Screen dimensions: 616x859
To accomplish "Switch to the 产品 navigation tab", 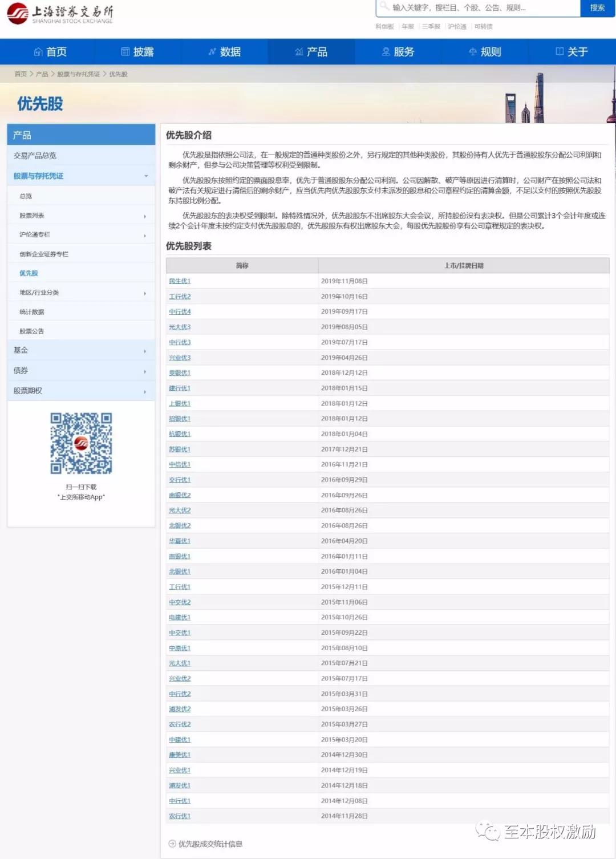I will (x=311, y=51).
